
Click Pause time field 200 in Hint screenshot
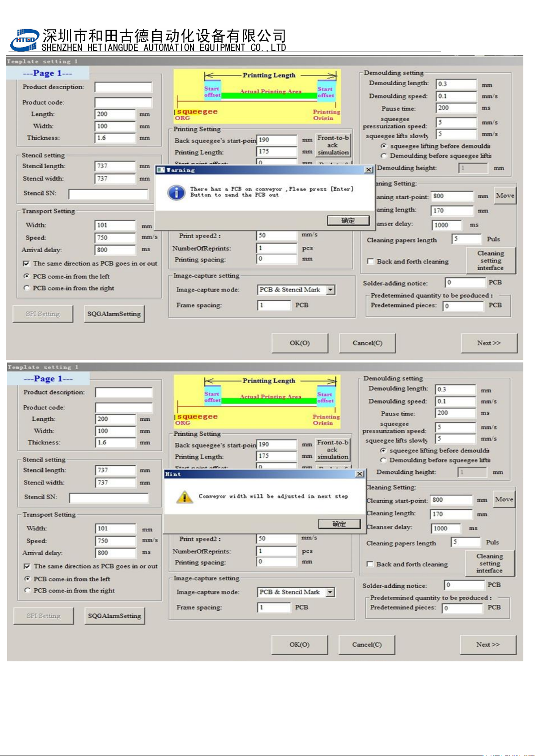click(x=456, y=413)
